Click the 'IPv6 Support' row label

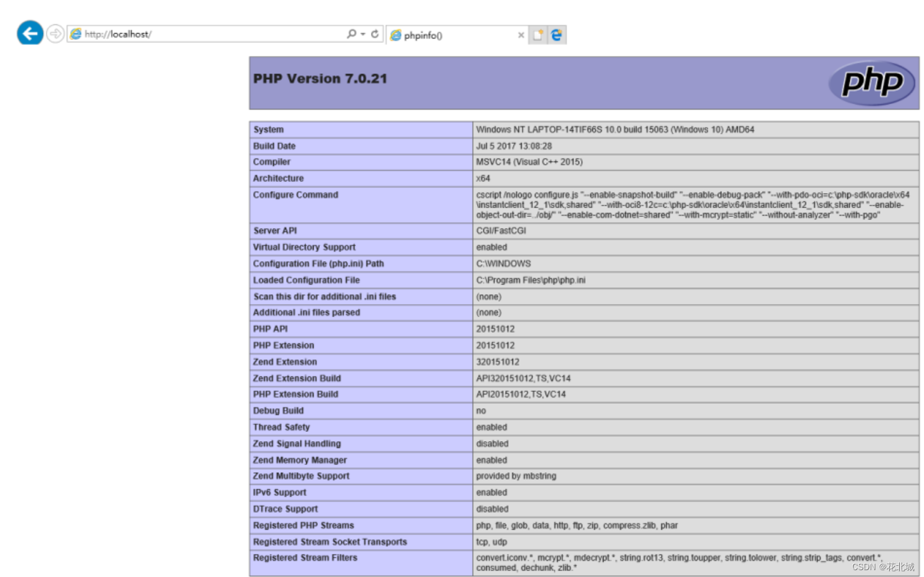click(x=279, y=492)
